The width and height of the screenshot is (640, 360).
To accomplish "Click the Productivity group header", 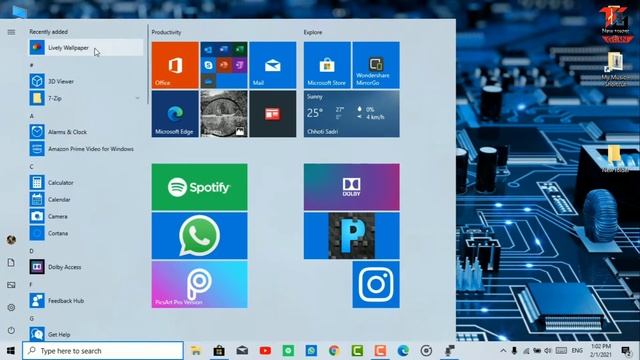I will (166, 32).
